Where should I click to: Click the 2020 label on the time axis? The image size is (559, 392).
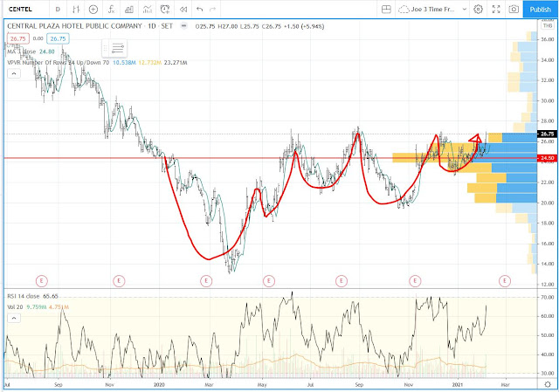pos(159,384)
